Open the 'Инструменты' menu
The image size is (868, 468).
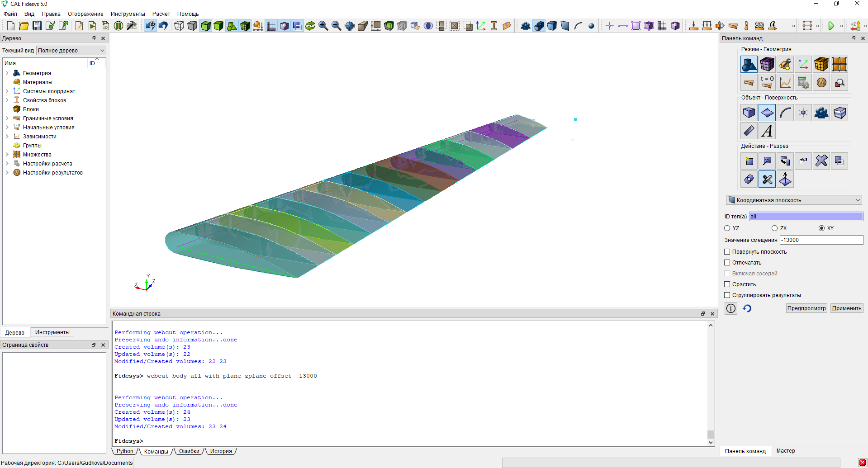[128, 14]
